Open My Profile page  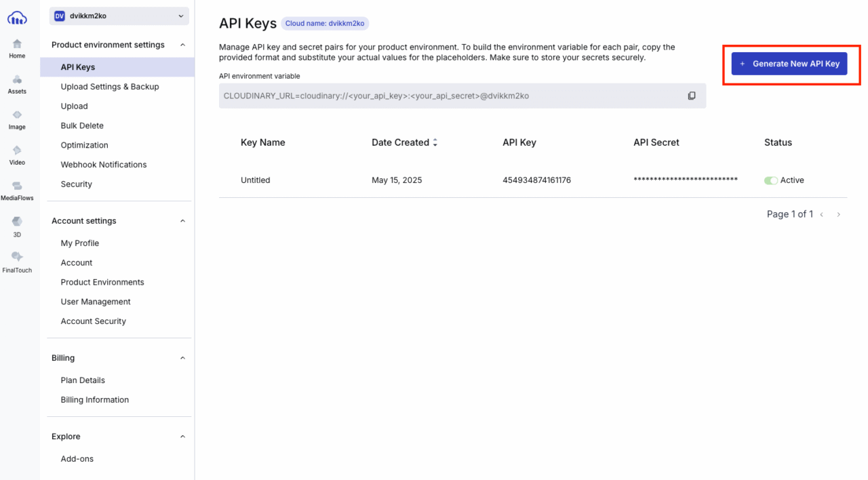[80, 243]
